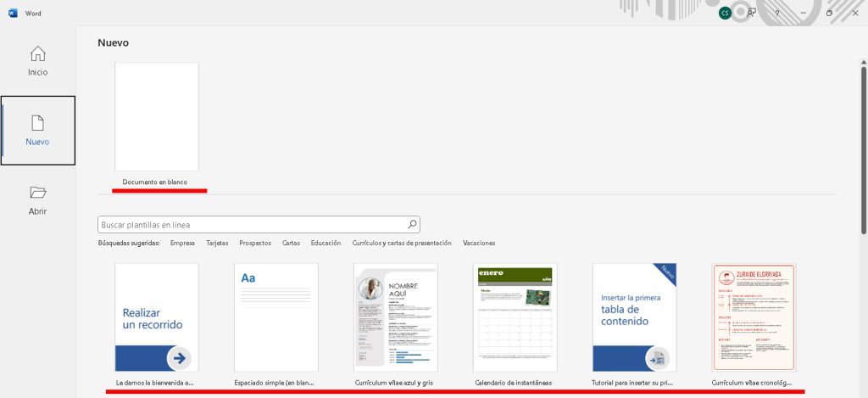Click the CS account profile avatar

click(725, 13)
